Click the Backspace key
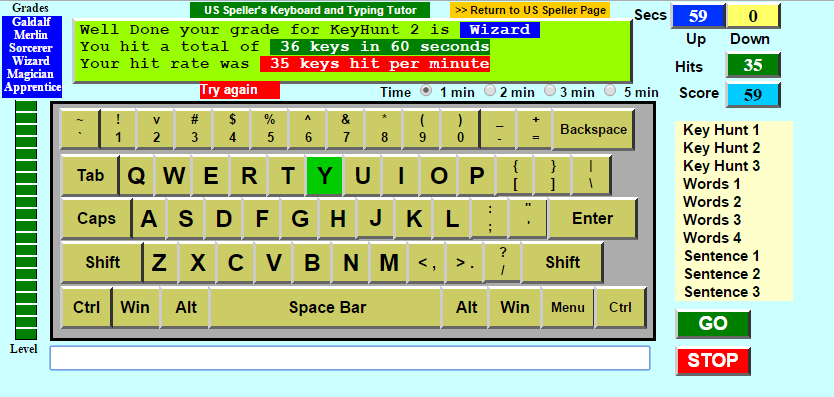This screenshot has width=834, height=397. 593,129
